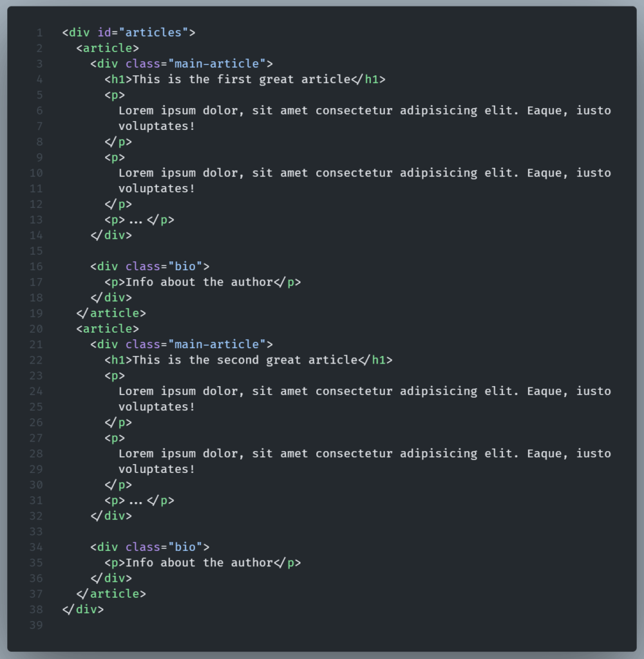The width and height of the screenshot is (644, 659).
Task: Click the collapsed ellipsis on line 31
Action: [x=135, y=501]
